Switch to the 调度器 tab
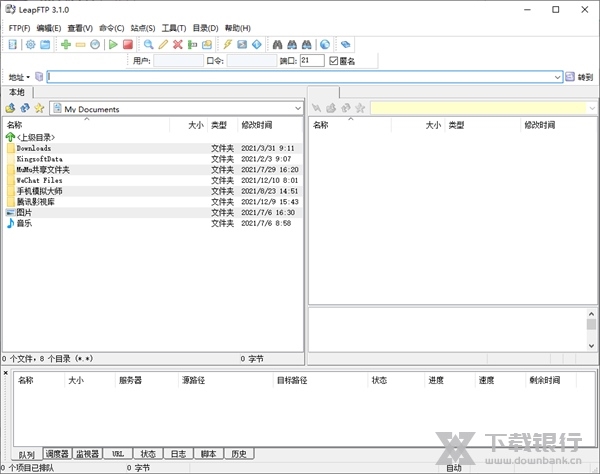 (x=58, y=454)
